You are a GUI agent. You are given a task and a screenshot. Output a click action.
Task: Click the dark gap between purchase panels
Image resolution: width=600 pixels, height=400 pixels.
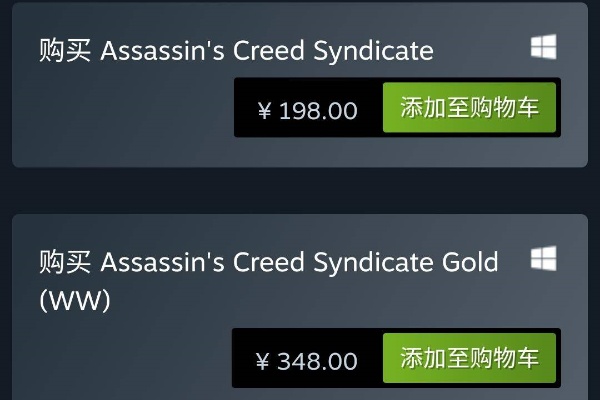pyautogui.click(x=300, y=189)
